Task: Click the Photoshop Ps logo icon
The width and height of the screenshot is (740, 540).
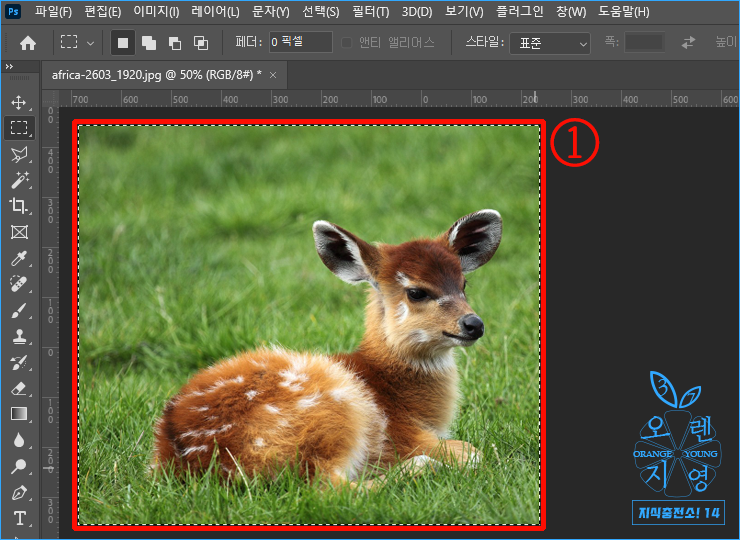Action: [13, 11]
